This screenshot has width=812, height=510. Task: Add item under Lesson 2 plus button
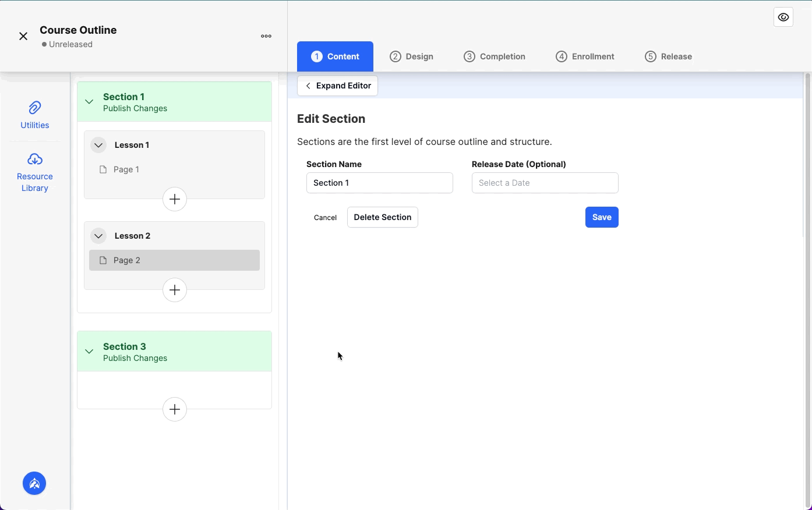(175, 290)
